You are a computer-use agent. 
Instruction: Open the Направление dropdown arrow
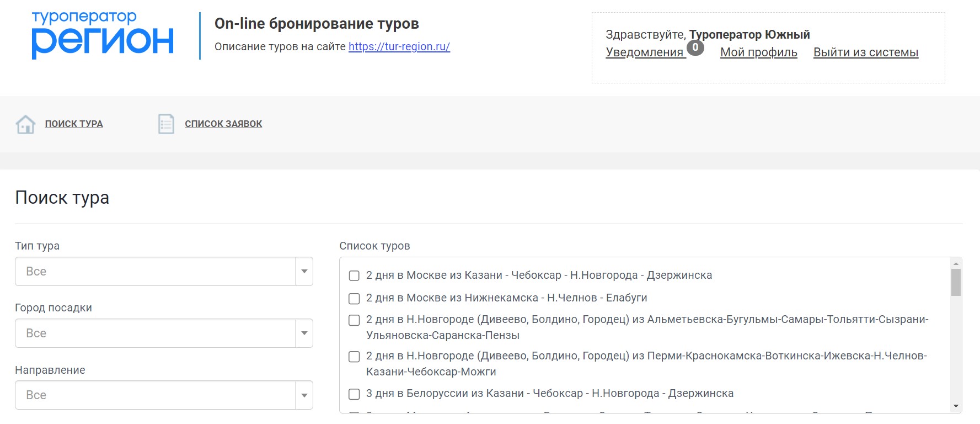tap(304, 395)
